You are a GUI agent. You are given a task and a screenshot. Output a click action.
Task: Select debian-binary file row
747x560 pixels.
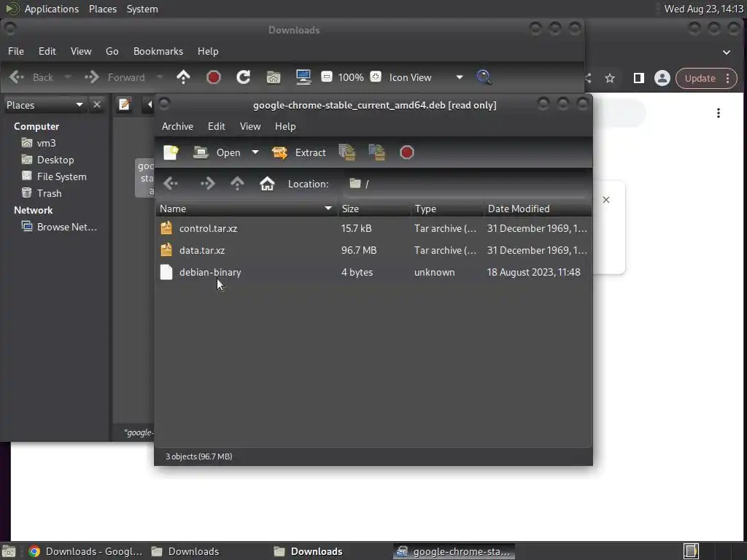pos(373,273)
